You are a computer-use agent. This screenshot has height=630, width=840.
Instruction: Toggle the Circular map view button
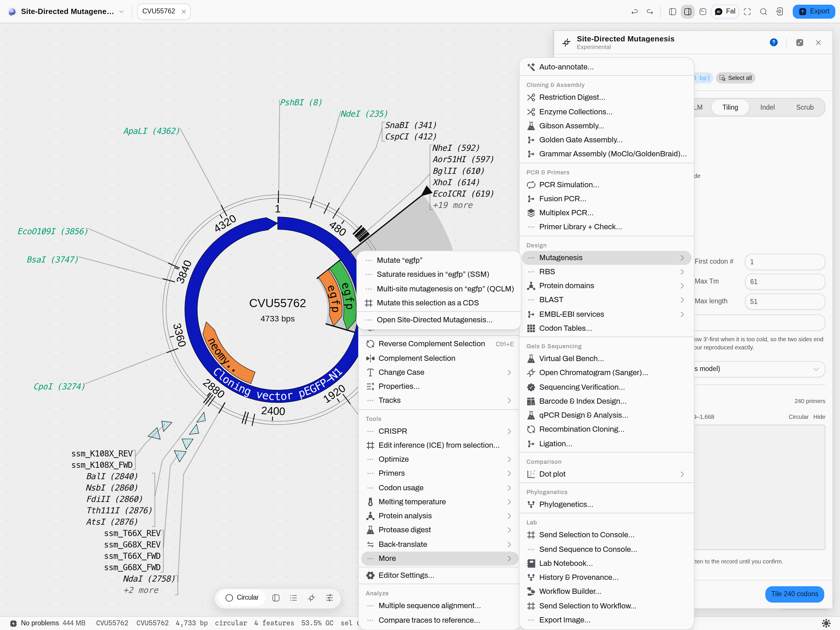pyautogui.click(x=242, y=598)
